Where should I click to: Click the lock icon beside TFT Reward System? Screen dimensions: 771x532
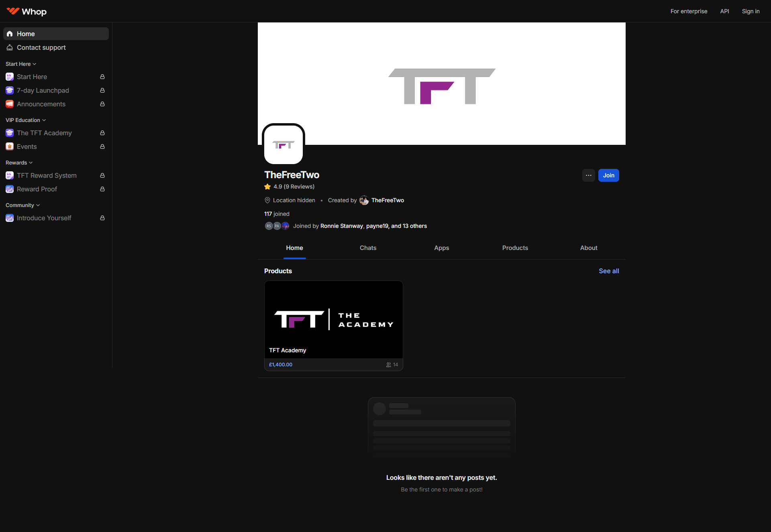[x=102, y=175]
